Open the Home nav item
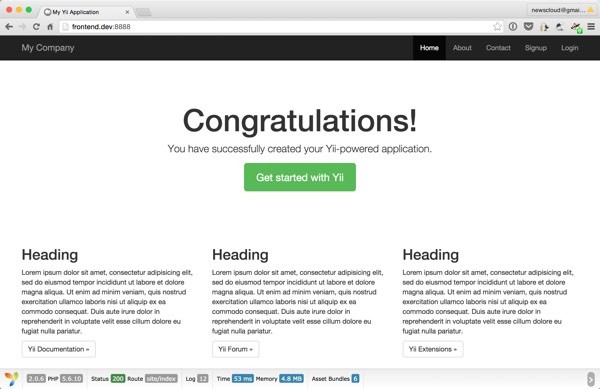This screenshot has width=600, height=389. (429, 48)
